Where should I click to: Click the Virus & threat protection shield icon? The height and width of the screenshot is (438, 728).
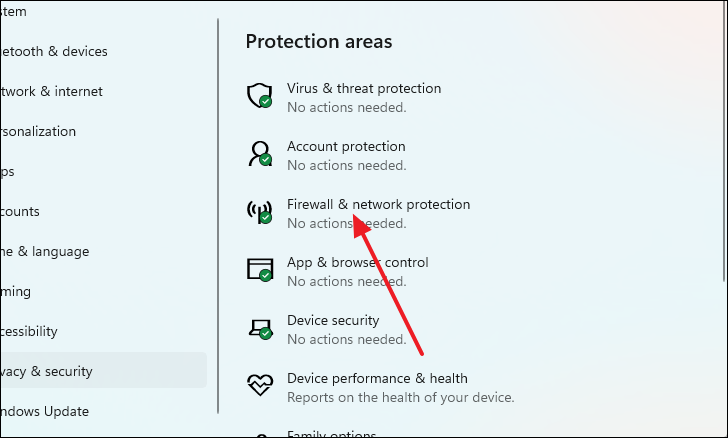pos(260,96)
